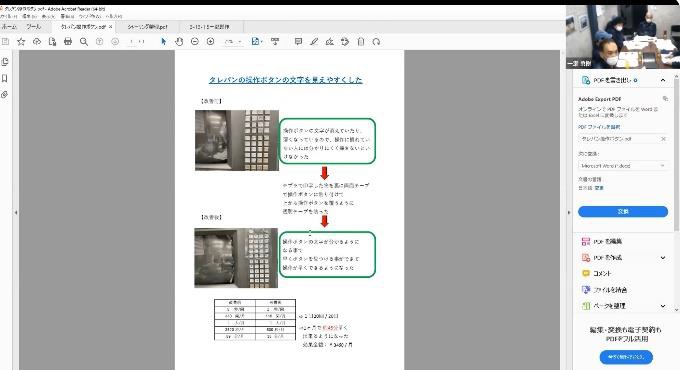Viewport: 680px width, 370px height.
Task: Choose the arrow selection tool
Action: (x=163, y=42)
